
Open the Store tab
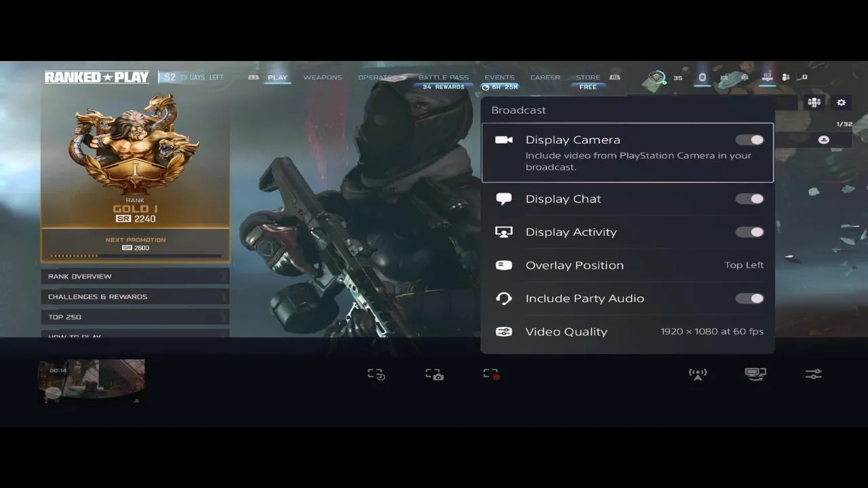tap(588, 77)
